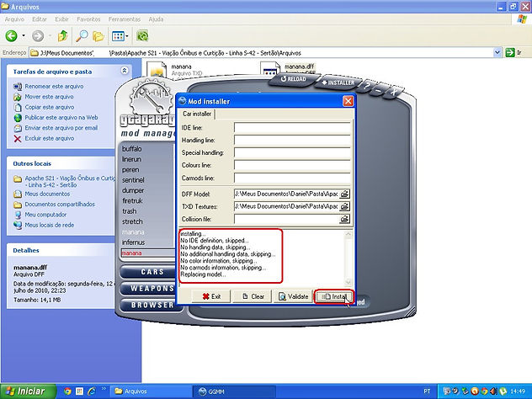This screenshot has width=532, height=399.
Task: Open Chrome from quick launch
Action: (67, 391)
